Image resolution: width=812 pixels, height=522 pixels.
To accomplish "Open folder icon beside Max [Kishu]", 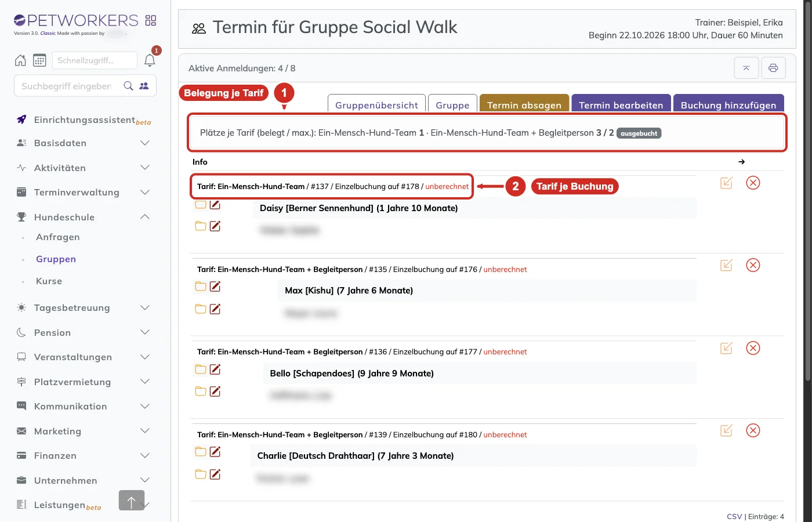I will [201, 287].
